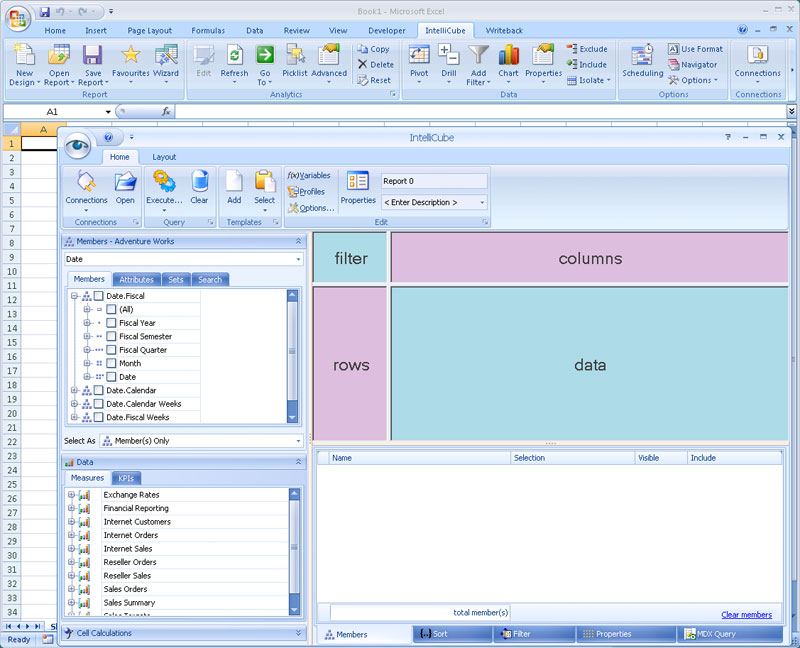Click the Clear query icon
The height and width of the screenshot is (648, 800).
[199, 182]
